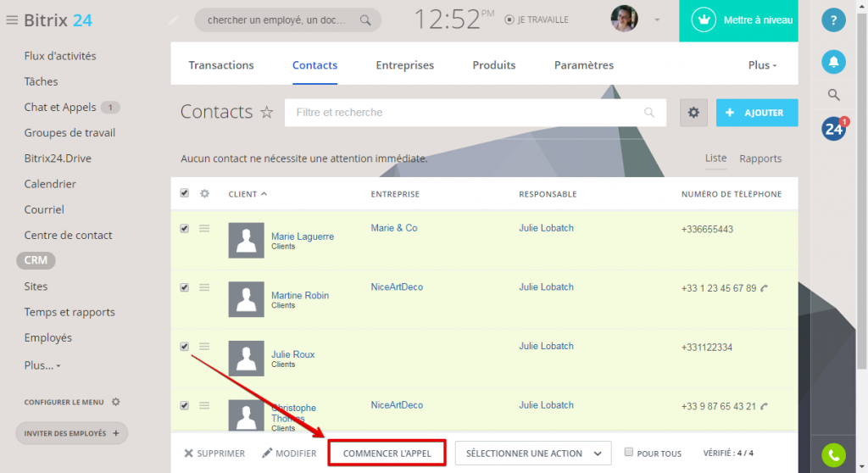
Task: Uncheck Christophe Thomas's row checkbox
Action: tap(184, 405)
